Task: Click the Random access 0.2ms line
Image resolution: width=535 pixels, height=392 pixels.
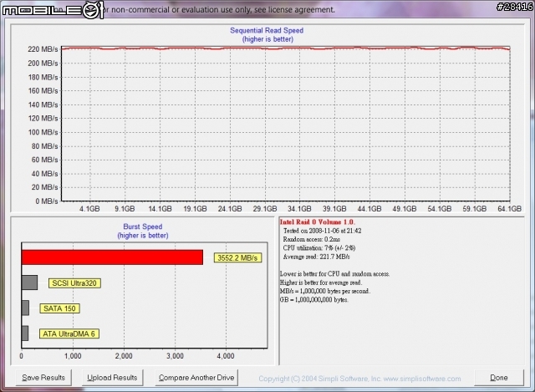Action: [x=312, y=240]
